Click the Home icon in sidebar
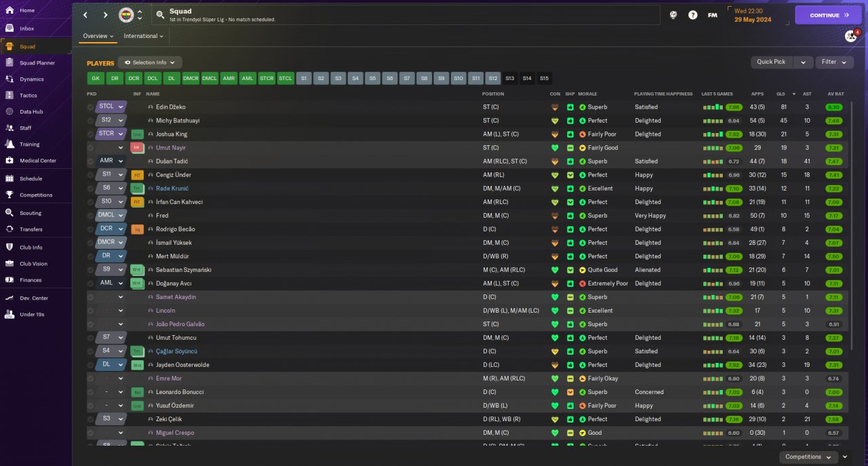The height and width of the screenshot is (466, 868). [9, 10]
